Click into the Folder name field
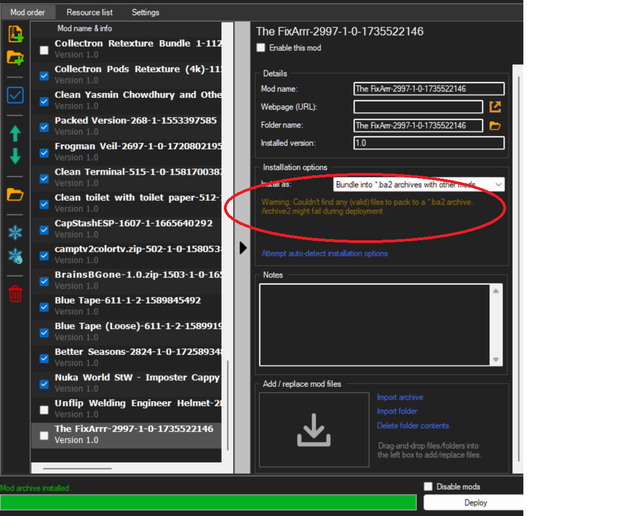640x516 pixels. pyautogui.click(x=418, y=125)
